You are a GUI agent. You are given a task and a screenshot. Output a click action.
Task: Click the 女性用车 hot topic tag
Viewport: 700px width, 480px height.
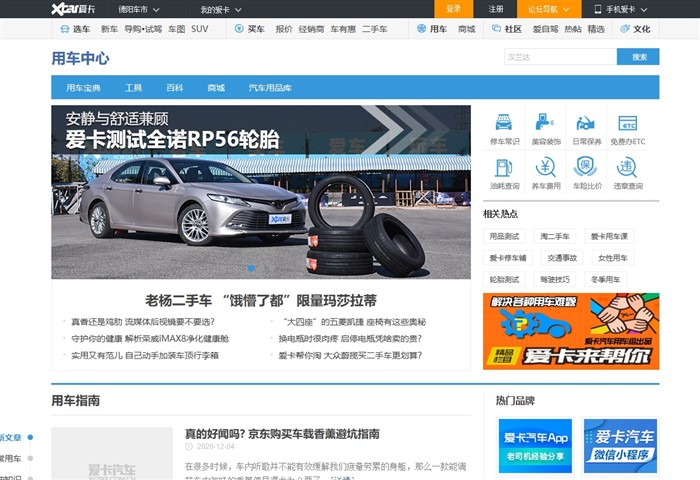click(613, 258)
